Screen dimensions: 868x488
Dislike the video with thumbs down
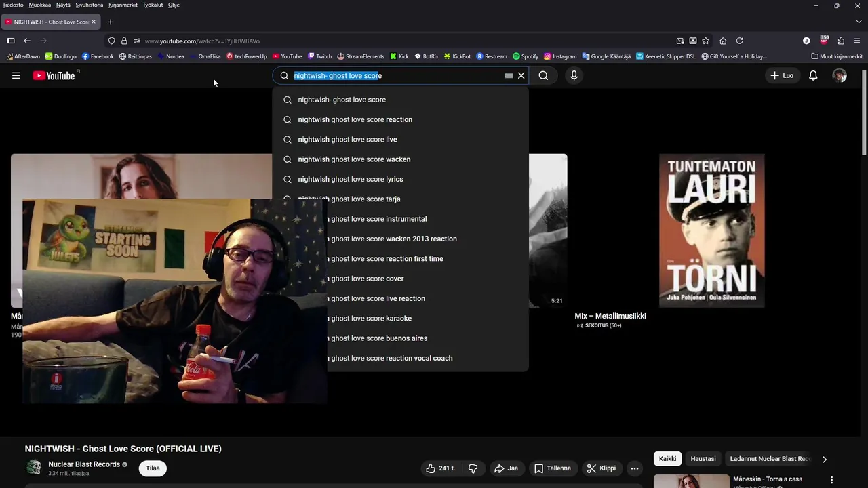[x=473, y=468]
